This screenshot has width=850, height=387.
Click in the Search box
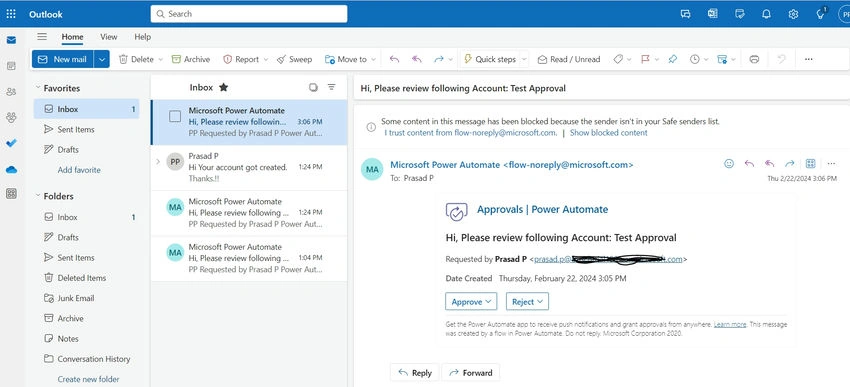[249, 14]
